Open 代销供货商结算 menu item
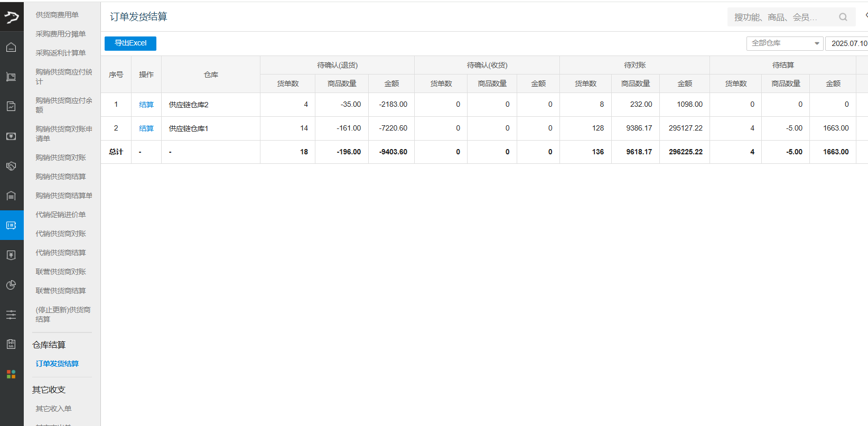This screenshot has height=426, width=868. pos(61,253)
